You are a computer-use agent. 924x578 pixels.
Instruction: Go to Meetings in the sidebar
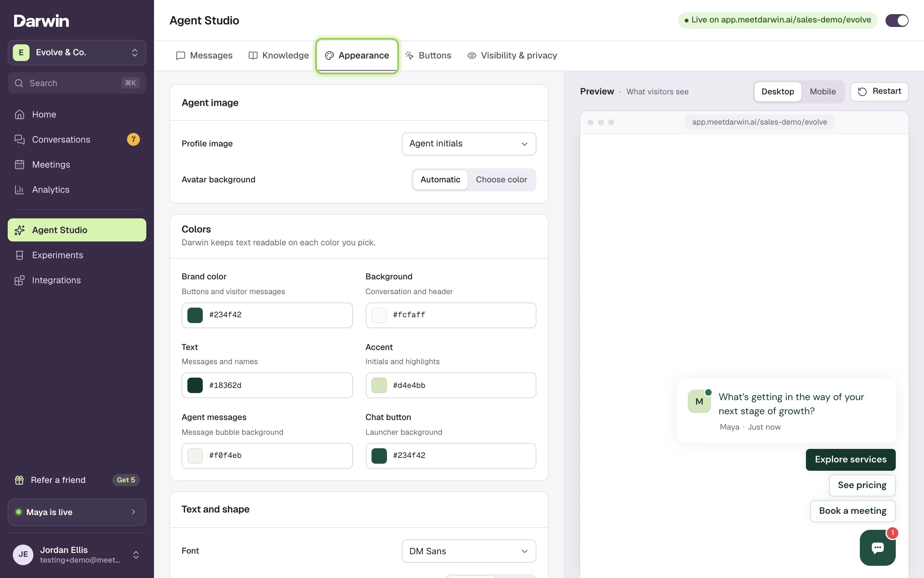77,164
